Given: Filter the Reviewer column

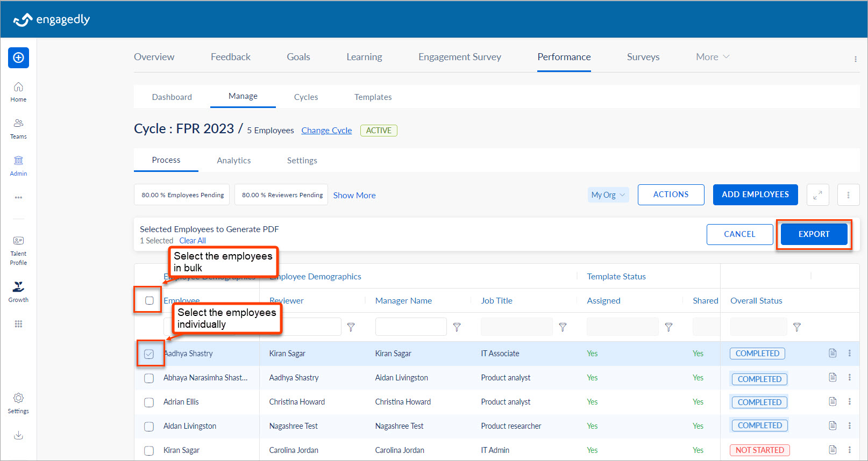Looking at the screenshot, I should 351,327.
